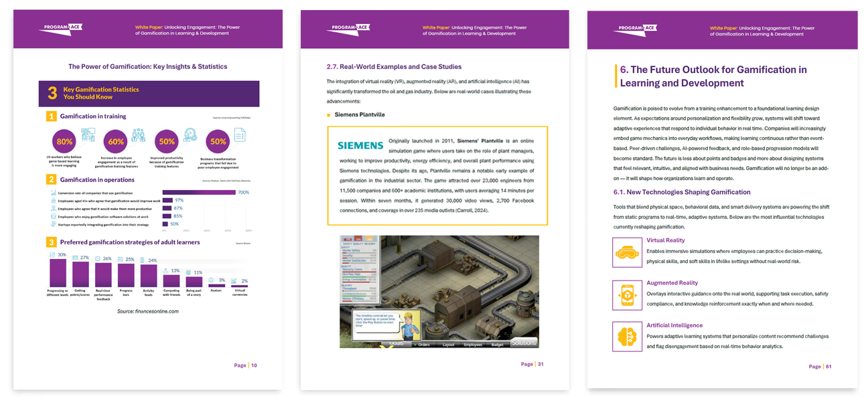Click the 'Page | 10' footer

tap(245, 366)
